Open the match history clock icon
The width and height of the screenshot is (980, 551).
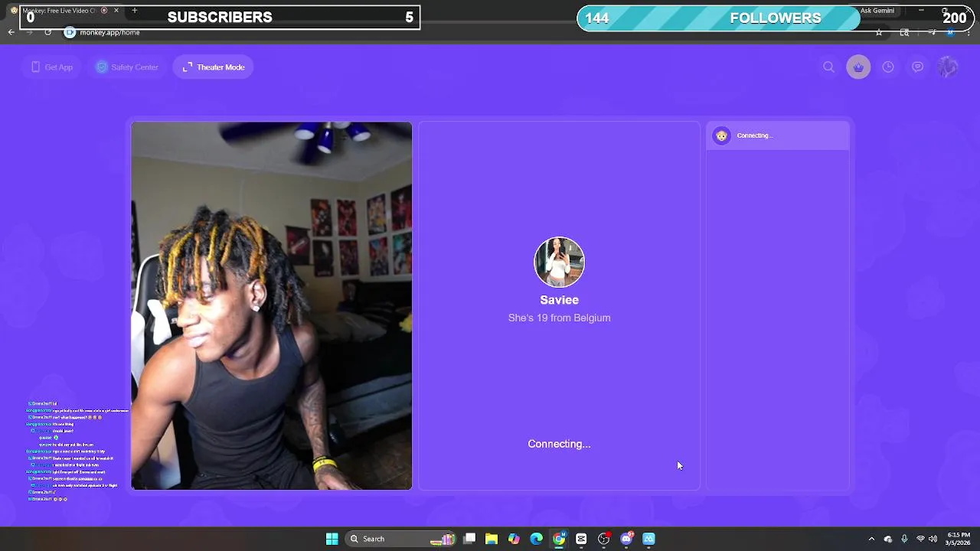888,67
